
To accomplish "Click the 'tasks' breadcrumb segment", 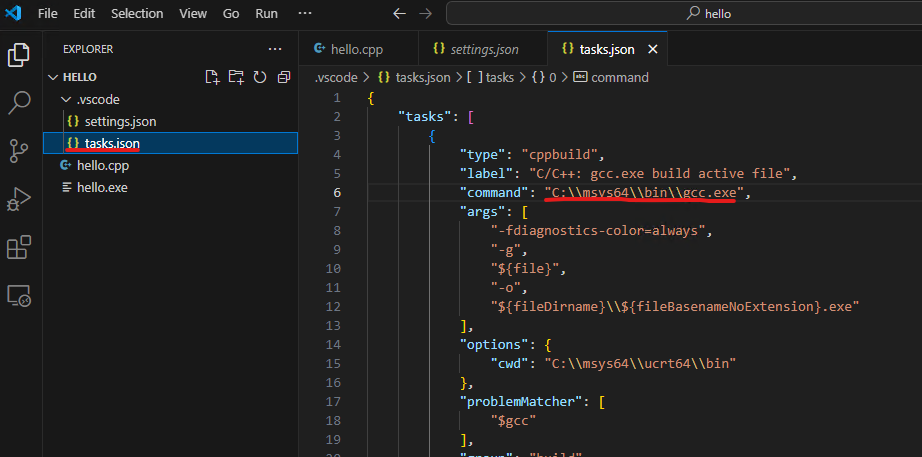I will coord(499,77).
